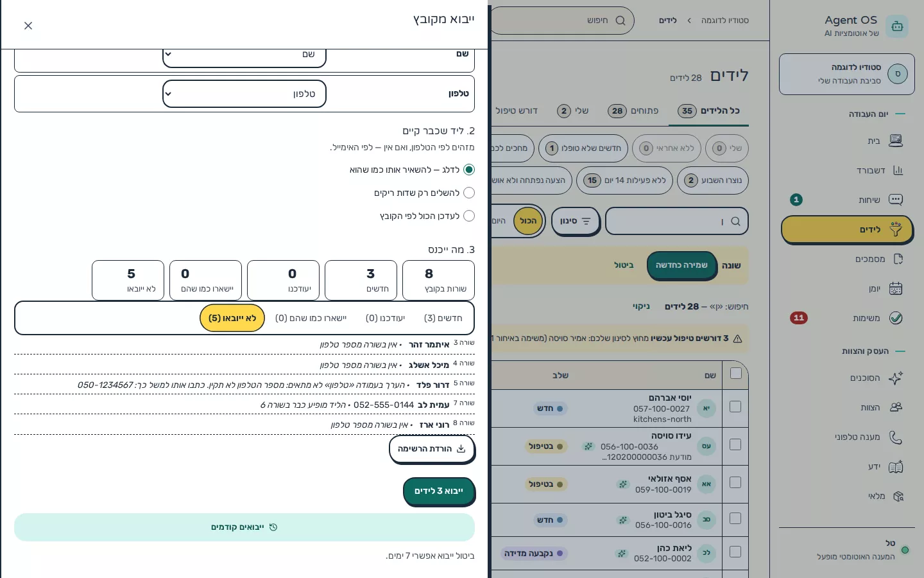Click the ניקוי clear search link
Viewport: 924px width, 578px height.
tap(641, 306)
